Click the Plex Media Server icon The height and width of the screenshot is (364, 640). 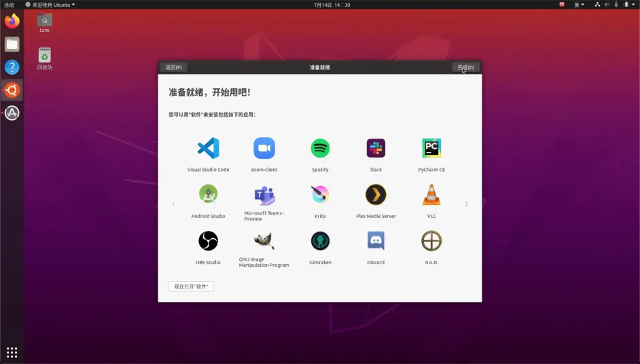point(376,195)
